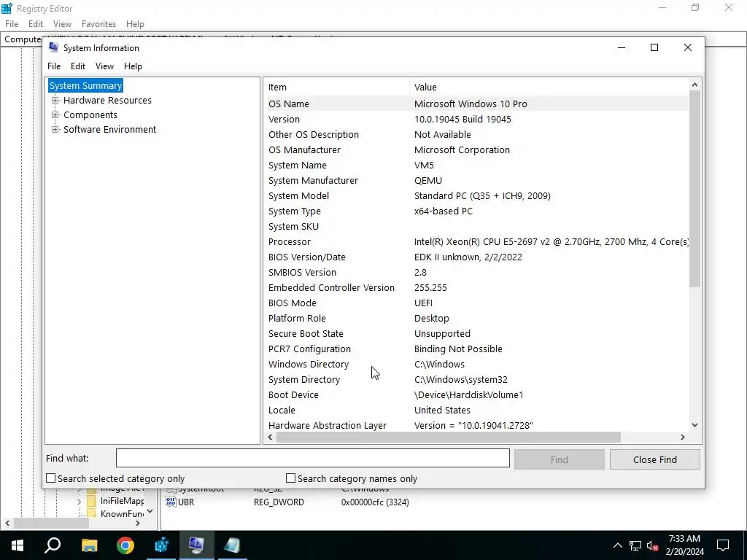Select the BIOS Mode UEFI row
747x560 pixels.
tap(476, 303)
